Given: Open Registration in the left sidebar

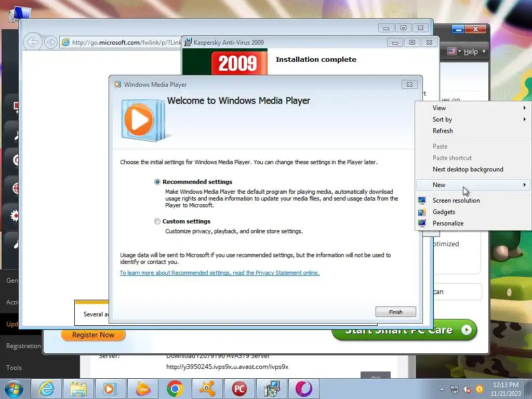Looking at the screenshot, I should 23,346.
